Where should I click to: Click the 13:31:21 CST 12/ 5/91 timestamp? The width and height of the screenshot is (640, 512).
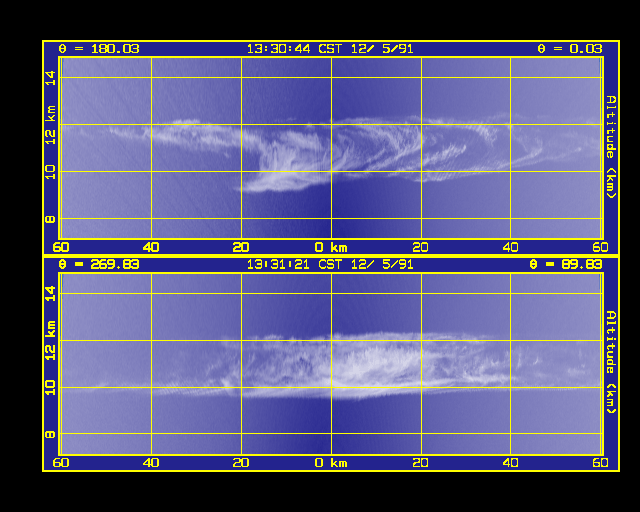pos(330,265)
